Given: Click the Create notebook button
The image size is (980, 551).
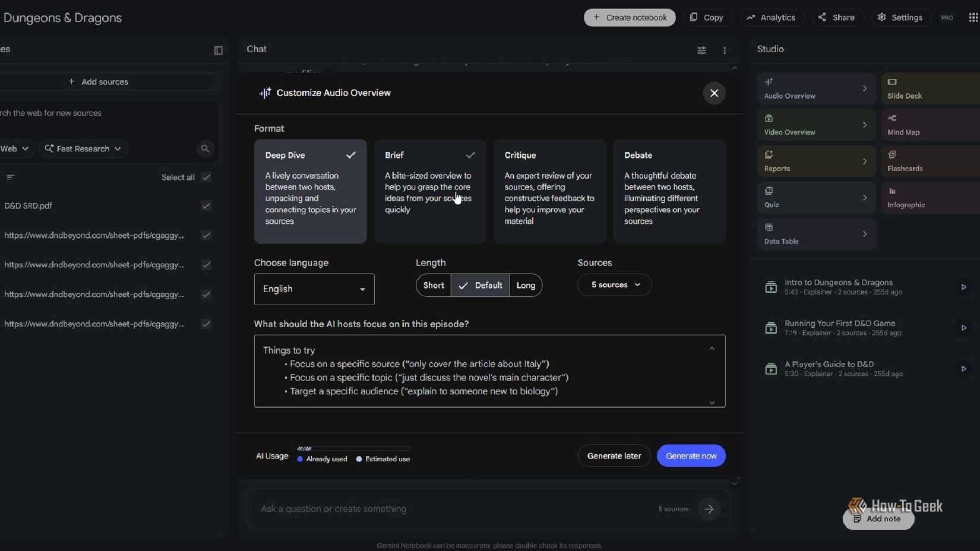Looking at the screenshot, I should coord(630,17).
